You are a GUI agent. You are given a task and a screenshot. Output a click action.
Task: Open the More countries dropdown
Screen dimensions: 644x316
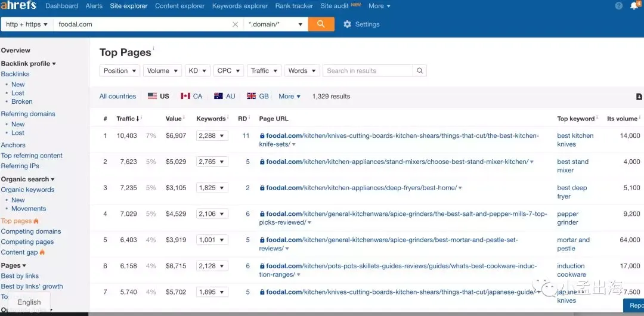coord(290,96)
